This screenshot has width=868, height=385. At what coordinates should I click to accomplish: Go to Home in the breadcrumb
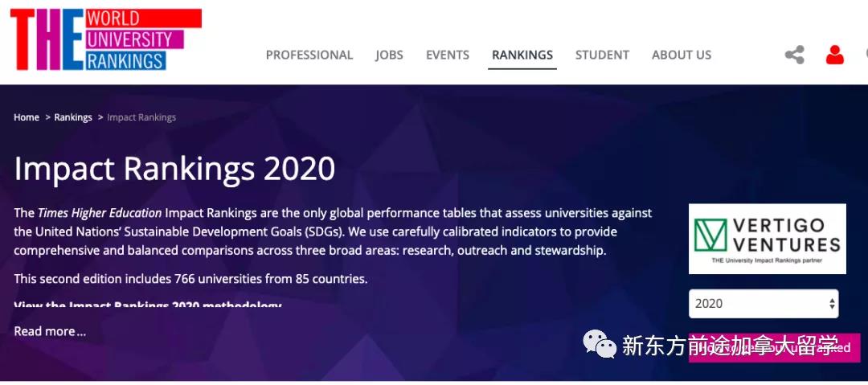point(27,117)
